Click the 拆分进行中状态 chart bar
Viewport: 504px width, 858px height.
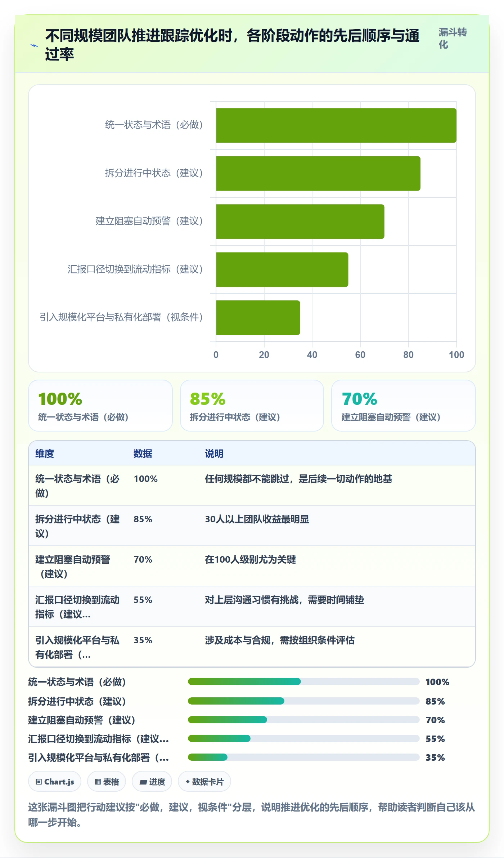point(318,173)
